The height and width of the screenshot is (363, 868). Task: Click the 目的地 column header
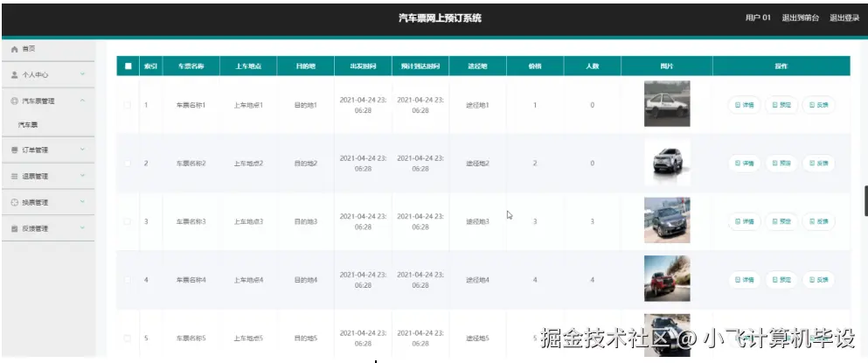click(x=306, y=66)
